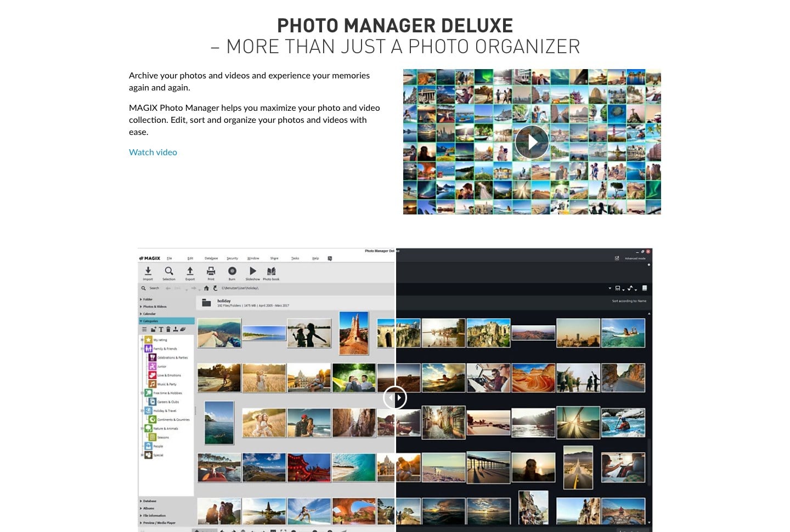Image resolution: width=790 pixels, height=532 pixels.
Task: Collapse the Categories panel
Action: pos(167,321)
